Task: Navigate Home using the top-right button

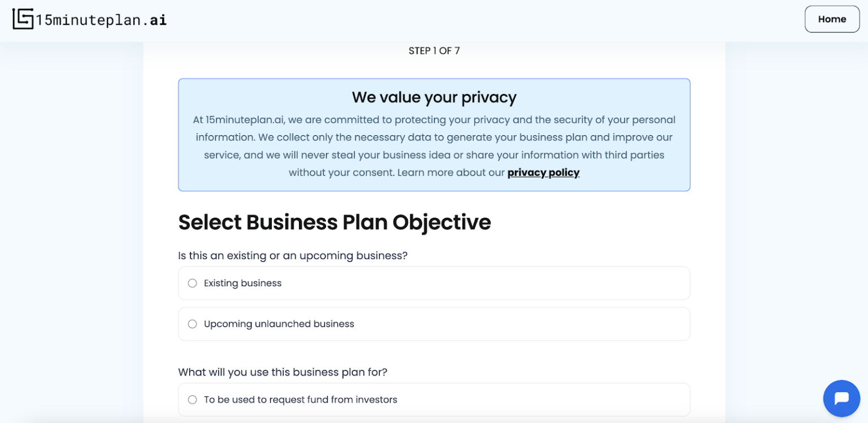Action: [832, 19]
